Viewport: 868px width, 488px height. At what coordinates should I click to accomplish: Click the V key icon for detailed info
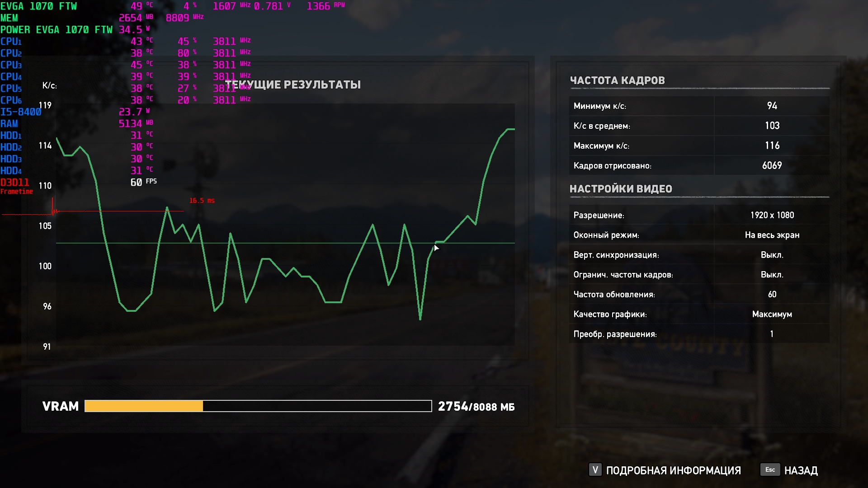click(595, 470)
